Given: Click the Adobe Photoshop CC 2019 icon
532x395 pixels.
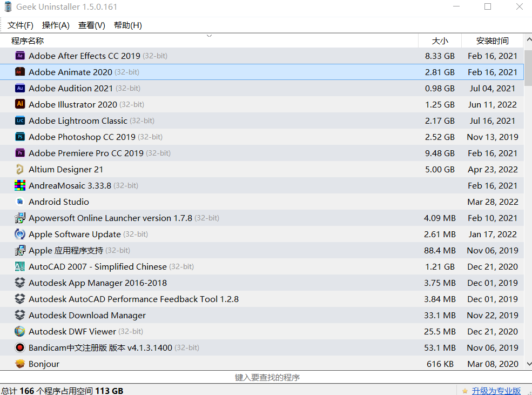Looking at the screenshot, I should [19, 137].
